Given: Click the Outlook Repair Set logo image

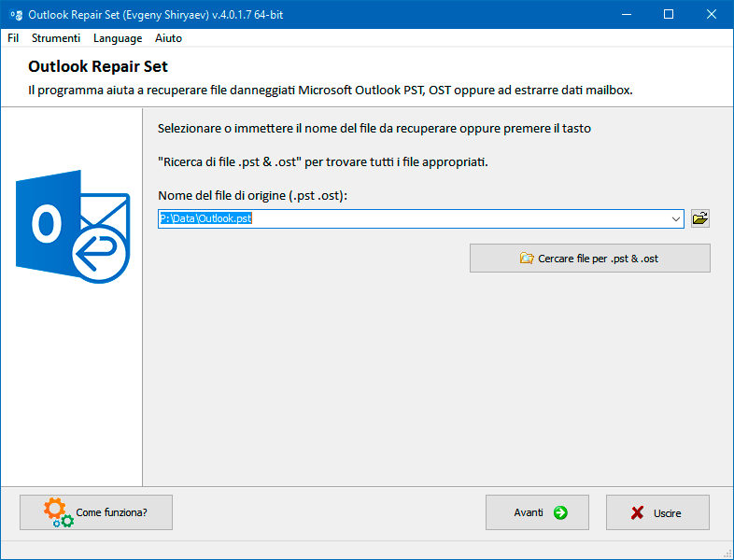Looking at the screenshot, I should point(73,227).
